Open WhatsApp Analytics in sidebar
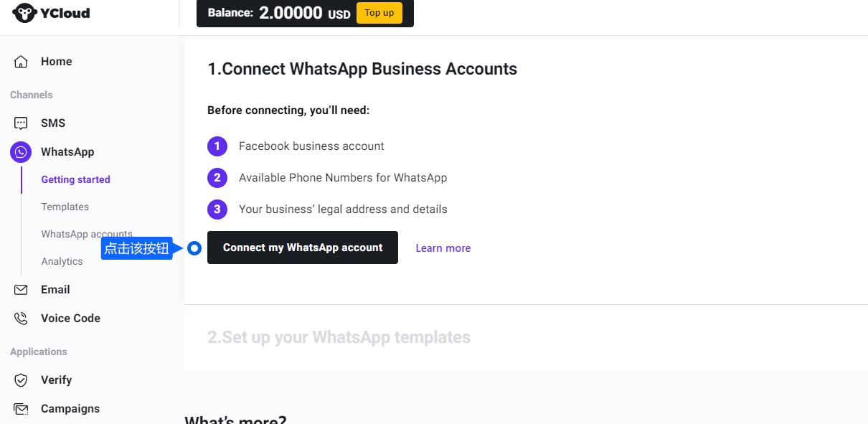The height and width of the screenshot is (424, 868). 62,261
